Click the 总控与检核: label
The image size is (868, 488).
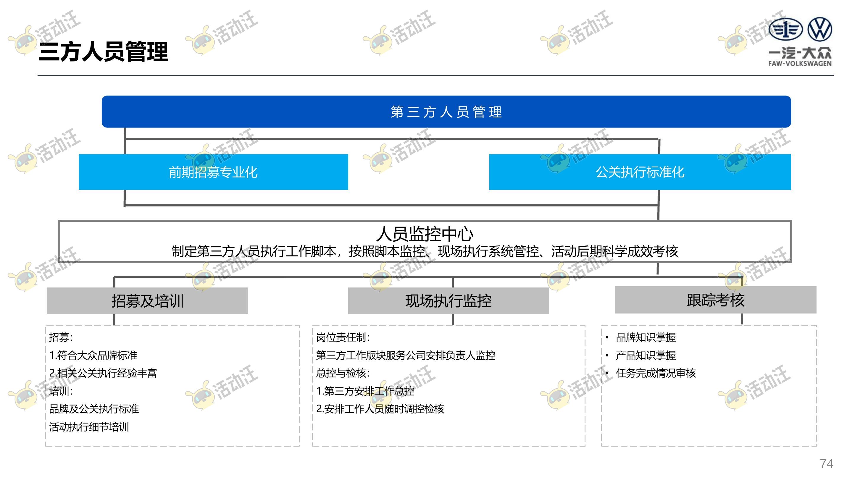point(343,373)
